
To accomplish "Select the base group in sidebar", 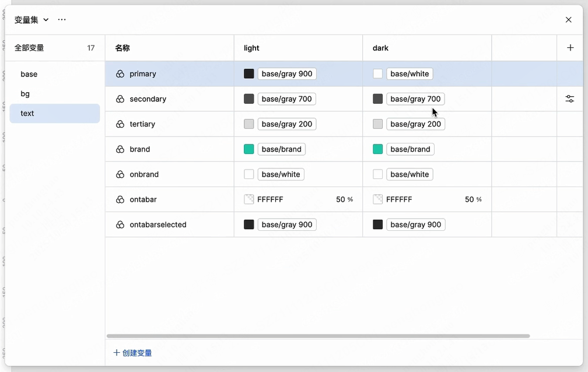I will [x=29, y=74].
